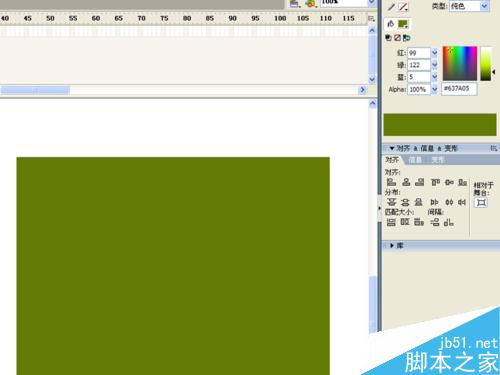Click the hex color input field
This screenshot has width=500, height=375.
pyautogui.click(x=459, y=89)
